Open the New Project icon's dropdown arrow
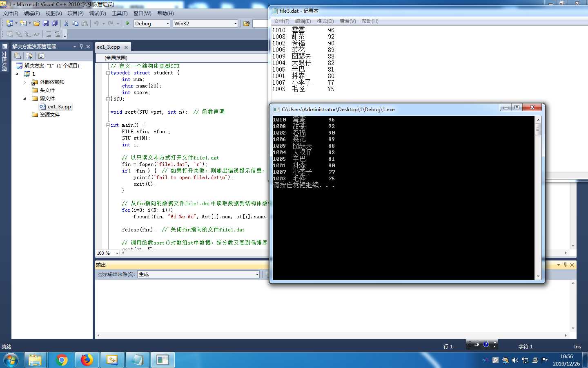Screen dimensions: 588x368 pyautogui.click(x=16, y=24)
